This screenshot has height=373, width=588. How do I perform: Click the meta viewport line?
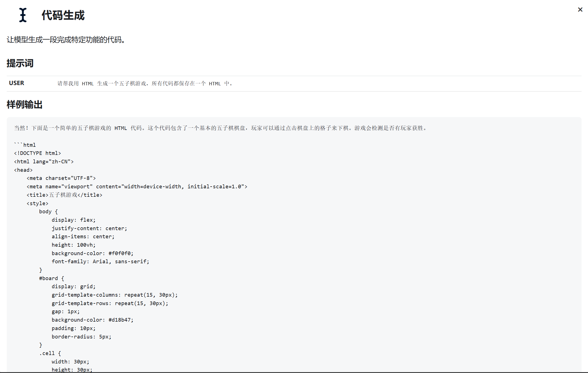137,187
